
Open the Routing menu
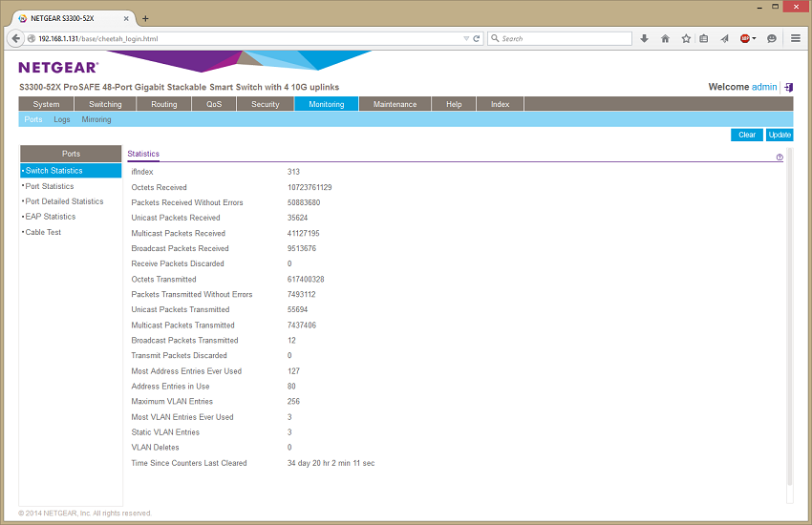[x=164, y=104]
